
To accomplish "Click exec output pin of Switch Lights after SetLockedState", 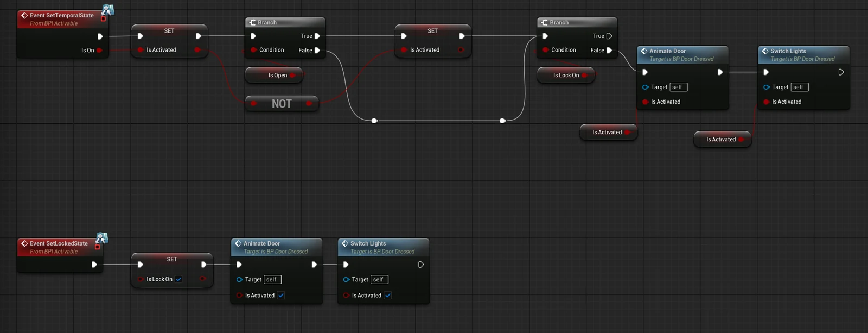I will tap(421, 265).
